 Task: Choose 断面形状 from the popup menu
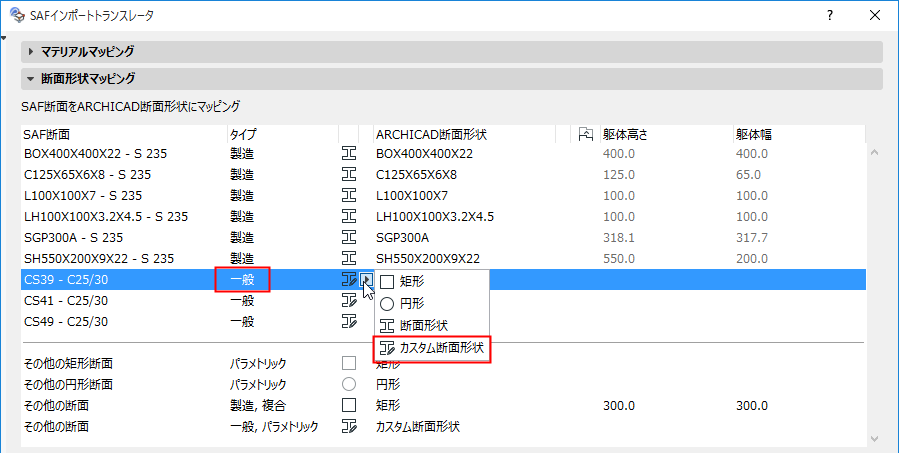tap(432, 326)
